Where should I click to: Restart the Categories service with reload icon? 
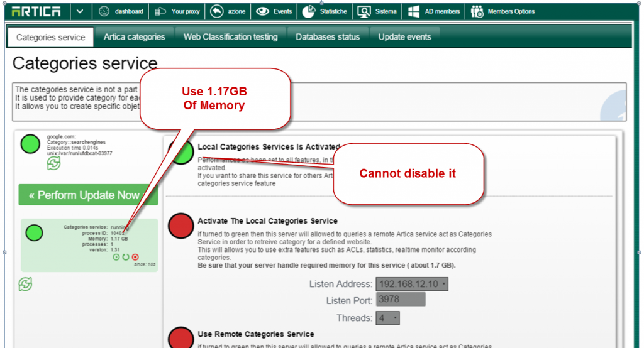point(126,257)
